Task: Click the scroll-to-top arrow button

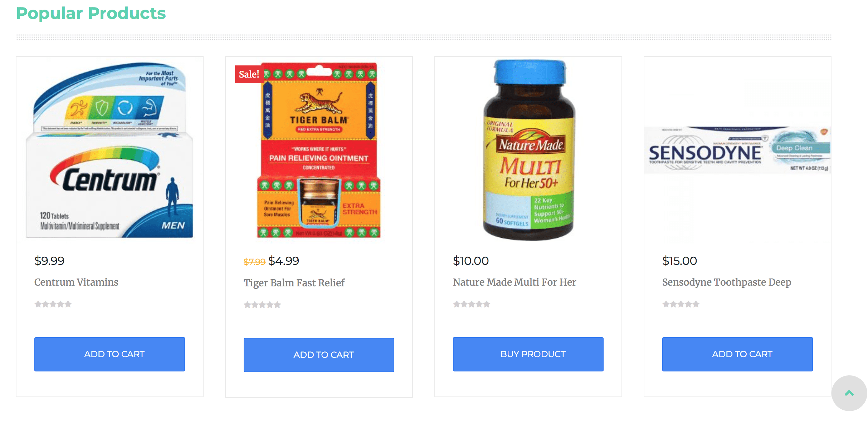Action: pos(849,393)
